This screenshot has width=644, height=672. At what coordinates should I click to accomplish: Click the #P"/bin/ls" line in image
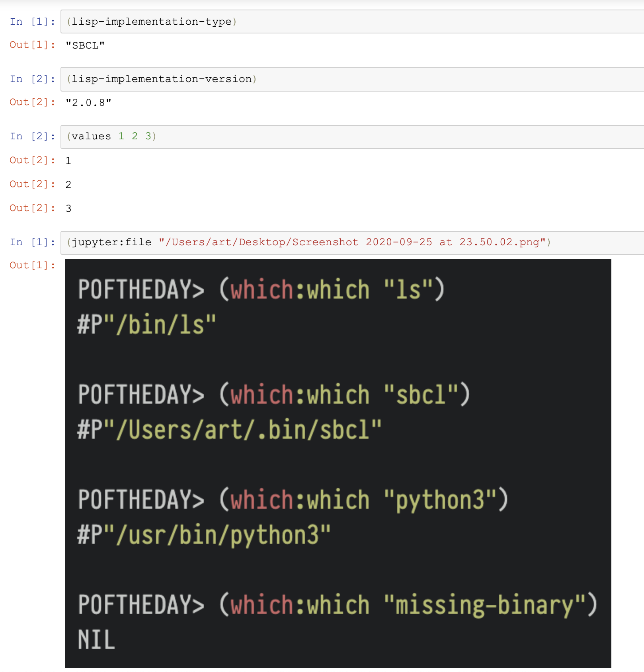tap(146, 324)
